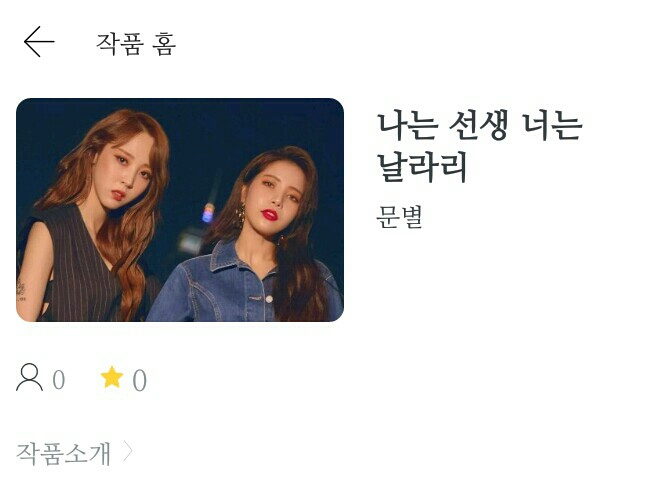Viewport: 661px width, 496px height.
Task: Open the work cover image thumbnail
Action: pyautogui.click(x=180, y=210)
